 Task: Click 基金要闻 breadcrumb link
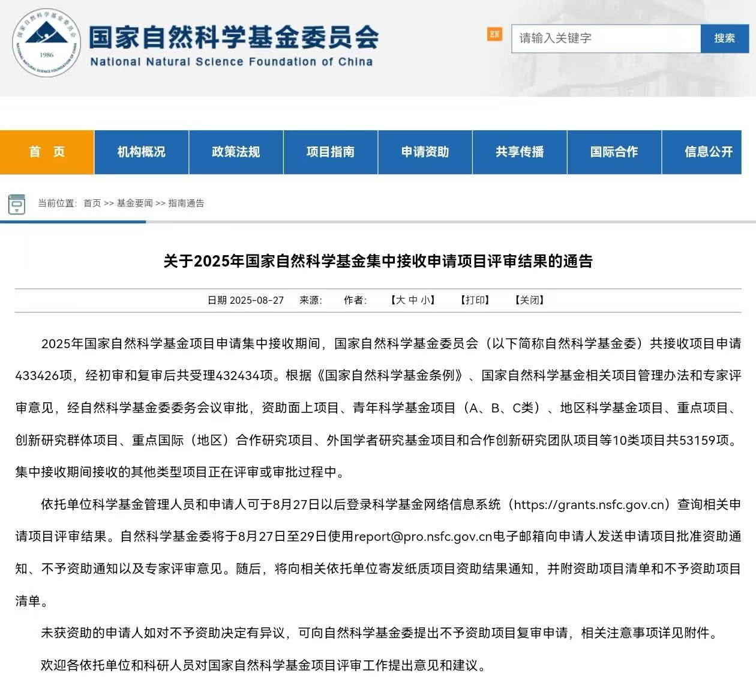[x=134, y=204]
